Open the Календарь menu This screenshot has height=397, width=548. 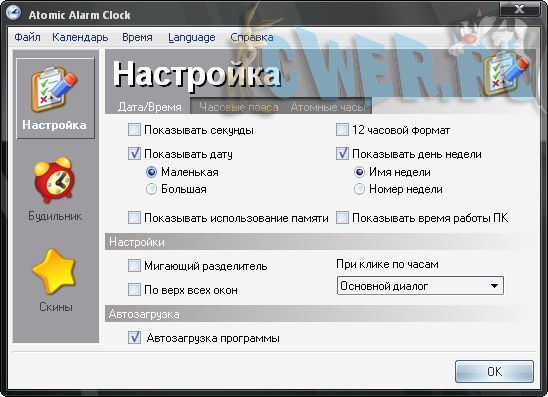pos(80,37)
